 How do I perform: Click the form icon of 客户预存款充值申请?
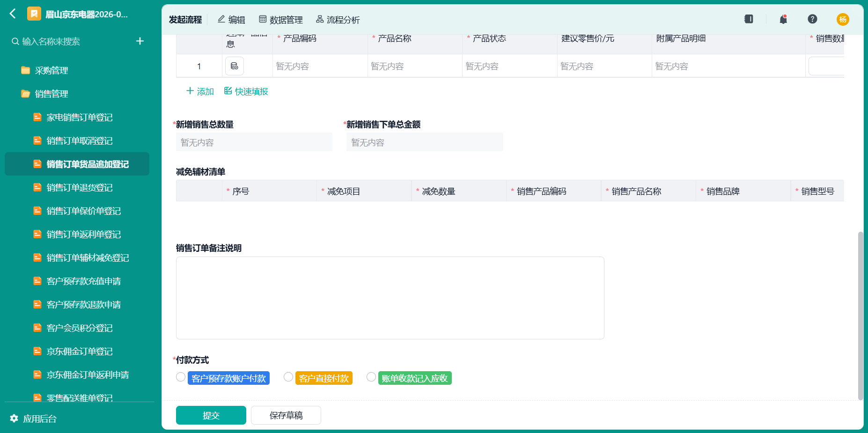[x=37, y=281]
